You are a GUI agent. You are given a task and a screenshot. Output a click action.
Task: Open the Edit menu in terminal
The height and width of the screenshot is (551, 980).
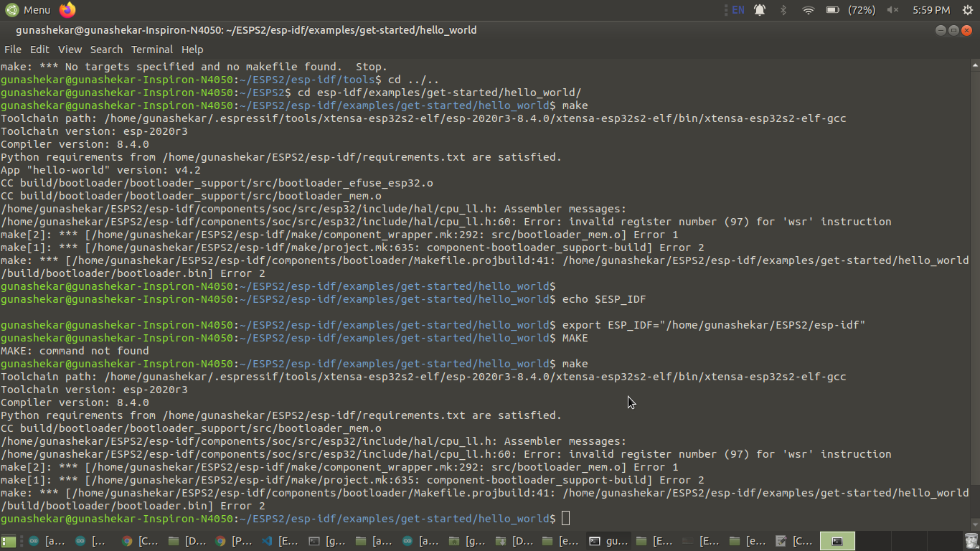click(x=39, y=50)
